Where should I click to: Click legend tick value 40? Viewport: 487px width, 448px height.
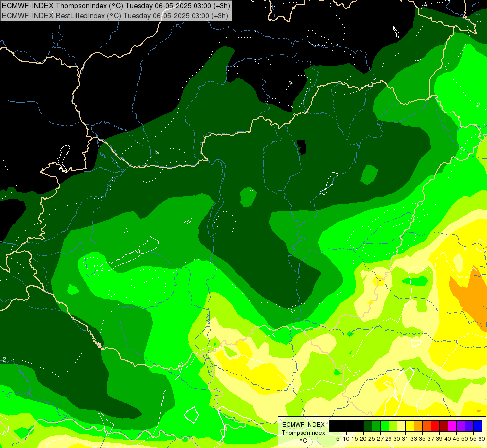[448, 439]
